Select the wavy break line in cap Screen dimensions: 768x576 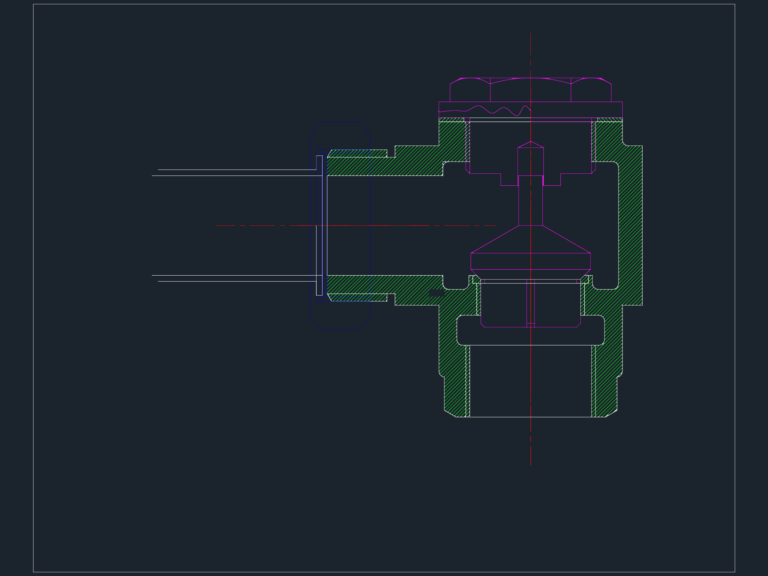tap(484, 110)
